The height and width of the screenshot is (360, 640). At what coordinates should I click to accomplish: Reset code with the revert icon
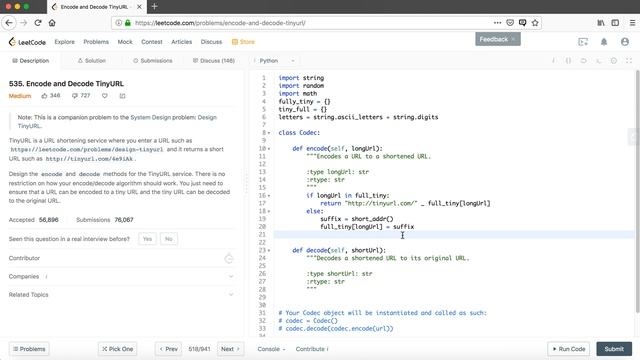click(583, 60)
